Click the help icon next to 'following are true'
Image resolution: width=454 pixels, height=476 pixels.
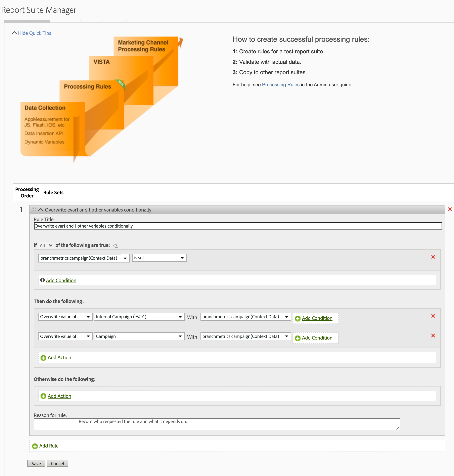point(116,245)
